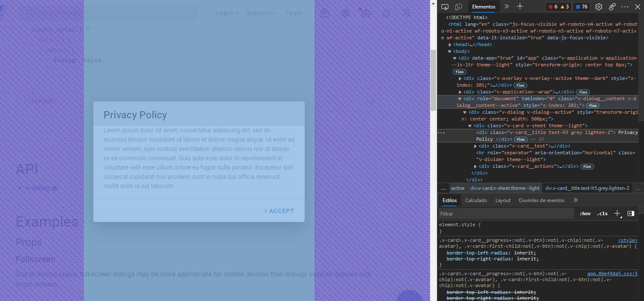This screenshot has width=644, height=301.
Task: Expand the v-overlay div node
Action: click(460, 79)
